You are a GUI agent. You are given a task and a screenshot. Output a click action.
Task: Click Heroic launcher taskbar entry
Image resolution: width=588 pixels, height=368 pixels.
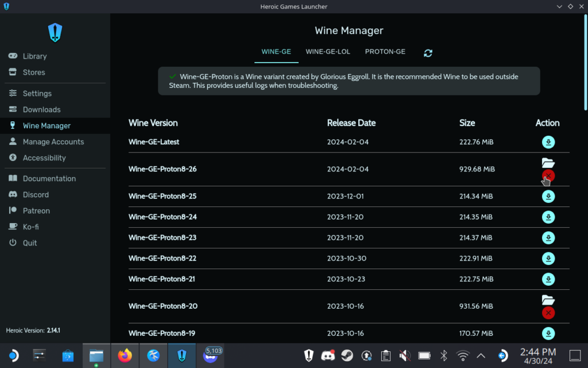pos(182,355)
